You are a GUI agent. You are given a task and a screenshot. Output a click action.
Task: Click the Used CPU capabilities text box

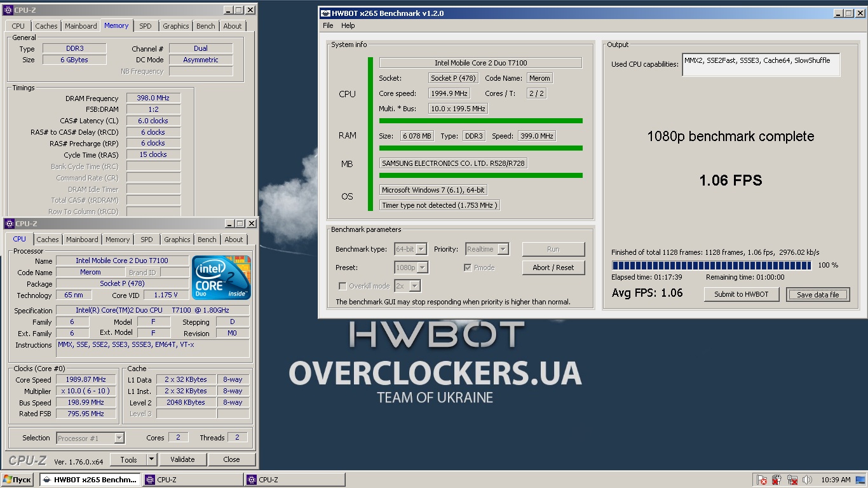761,65
